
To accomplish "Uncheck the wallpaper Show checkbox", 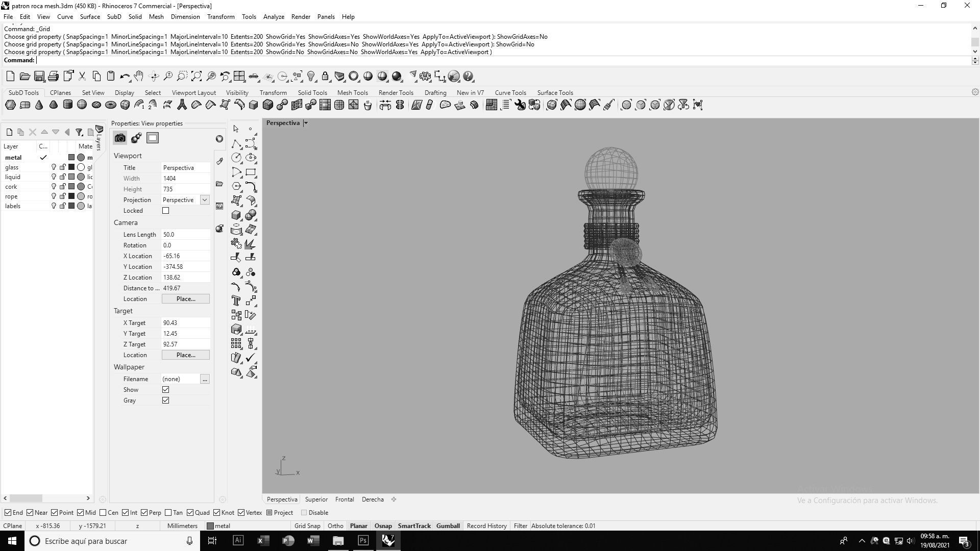I will point(165,390).
